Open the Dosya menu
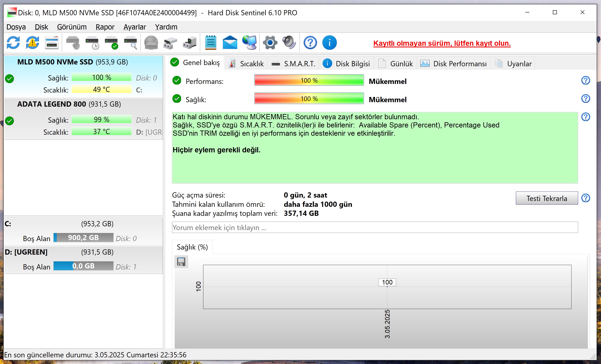 coord(16,27)
